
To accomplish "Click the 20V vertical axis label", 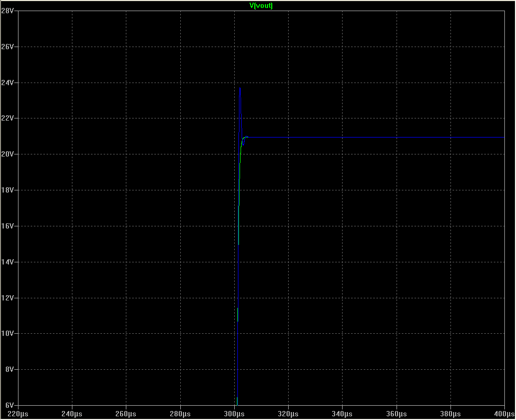I will click(7, 154).
